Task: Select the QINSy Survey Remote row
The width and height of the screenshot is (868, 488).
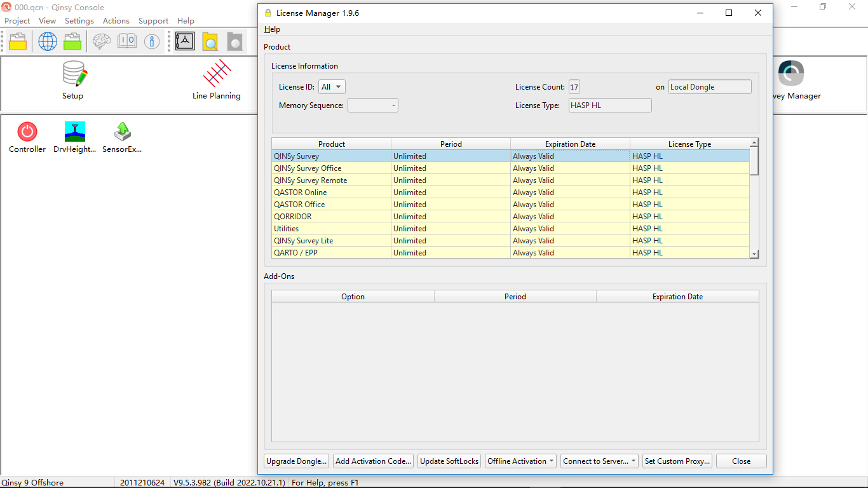Action: click(x=511, y=180)
